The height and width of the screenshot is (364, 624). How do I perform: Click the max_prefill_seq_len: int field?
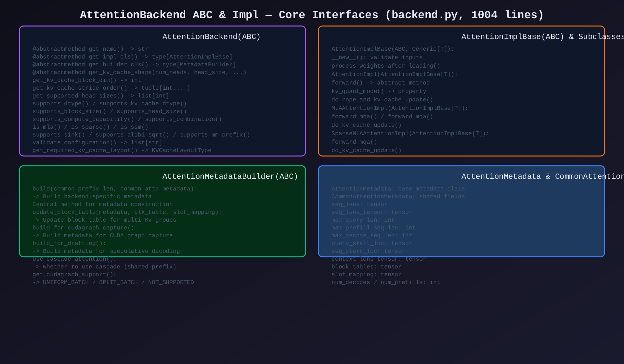coord(373,228)
